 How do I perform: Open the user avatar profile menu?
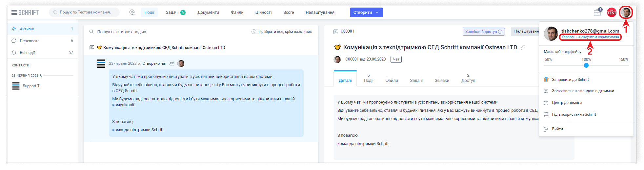pyautogui.click(x=626, y=12)
